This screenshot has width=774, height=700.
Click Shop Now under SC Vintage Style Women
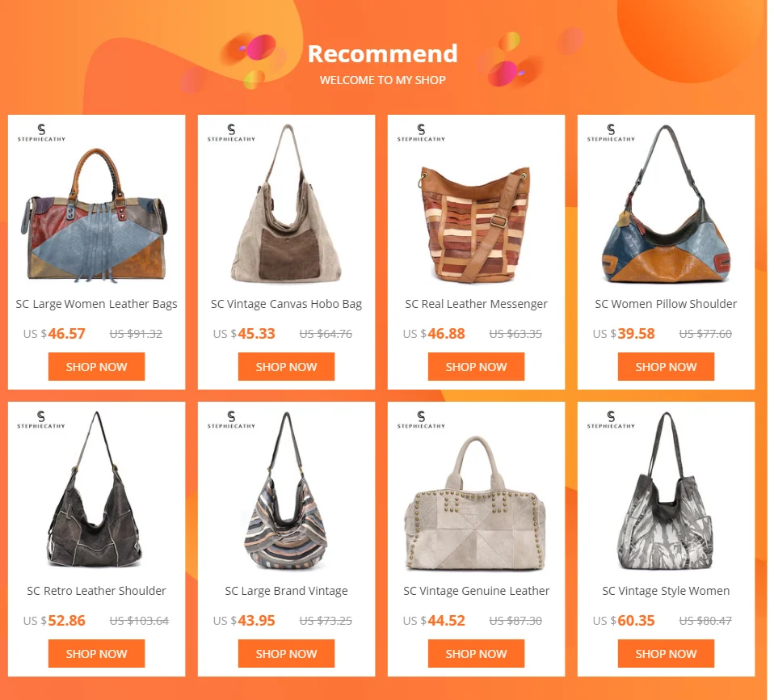(666, 654)
